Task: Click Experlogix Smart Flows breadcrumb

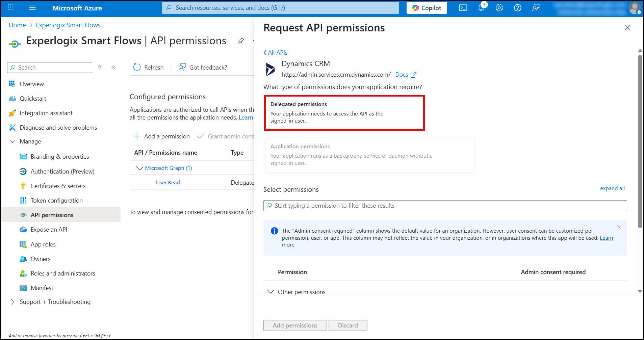Action: point(68,25)
